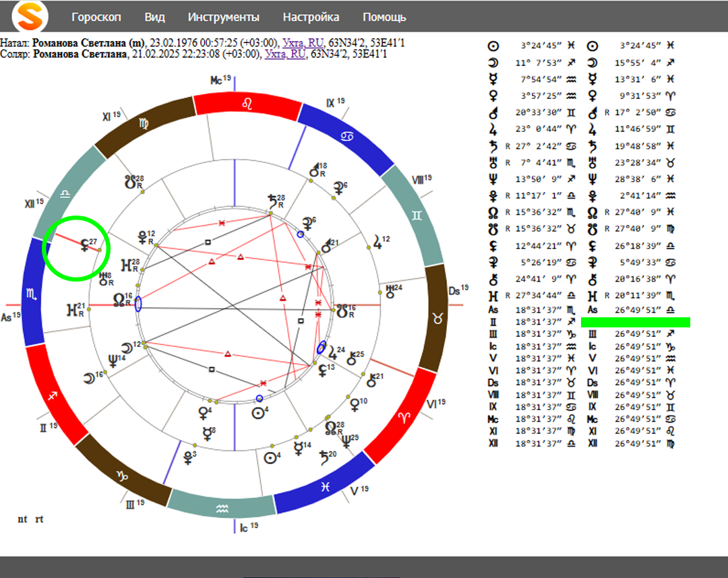
Task: Select solar Mars value 17° 2'50"
Action: click(638, 113)
